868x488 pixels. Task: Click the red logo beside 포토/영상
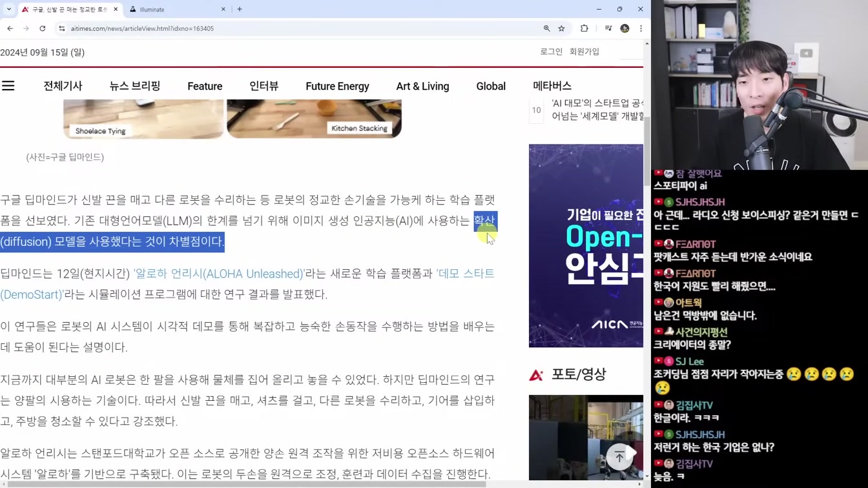pos(536,374)
